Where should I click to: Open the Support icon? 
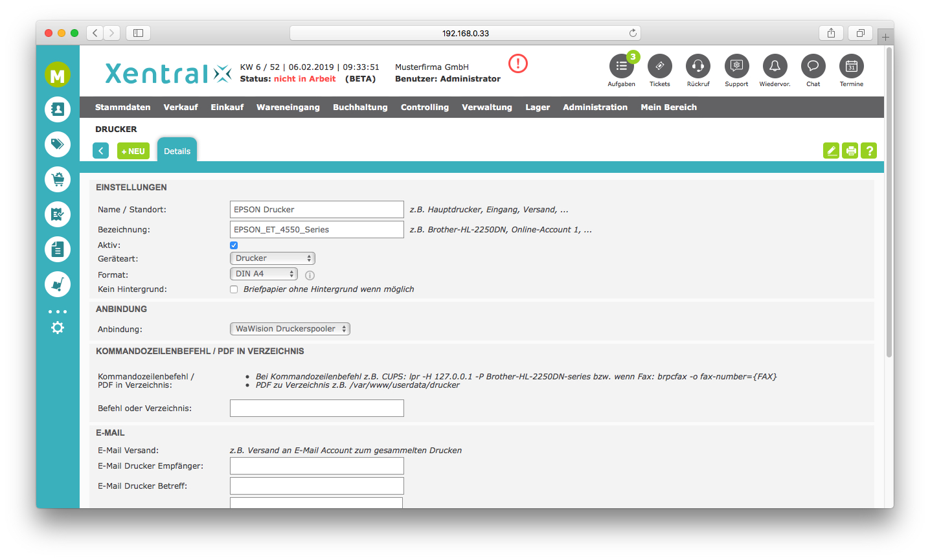click(736, 66)
